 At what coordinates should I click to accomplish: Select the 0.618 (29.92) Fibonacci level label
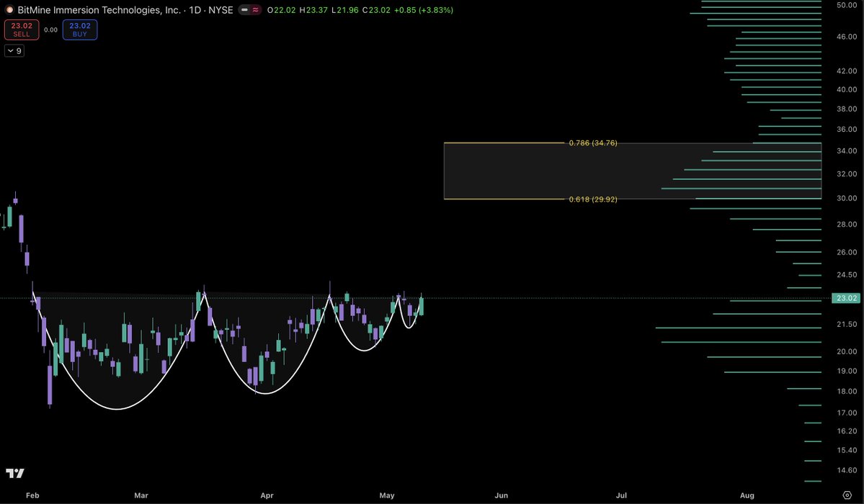coord(593,199)
